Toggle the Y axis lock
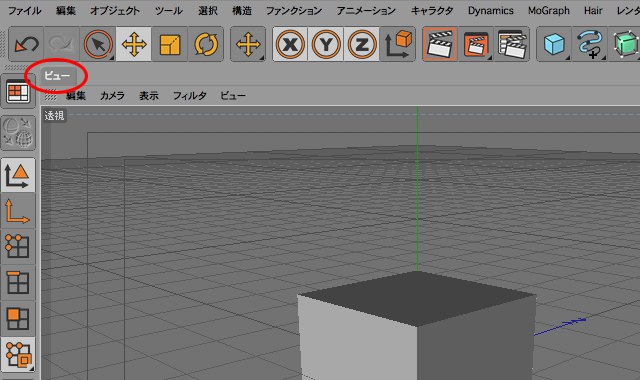 tap(326, 44)
